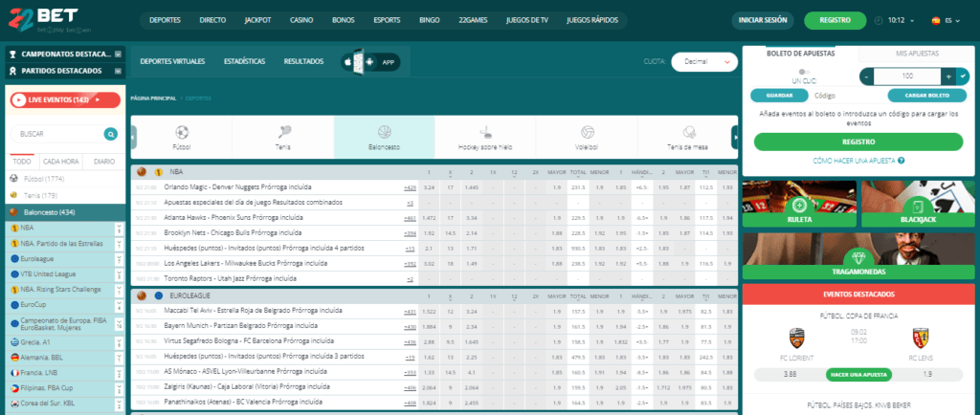Choose the Voleibol sport icon
This screenshot has height=415, width=980.
587,132
